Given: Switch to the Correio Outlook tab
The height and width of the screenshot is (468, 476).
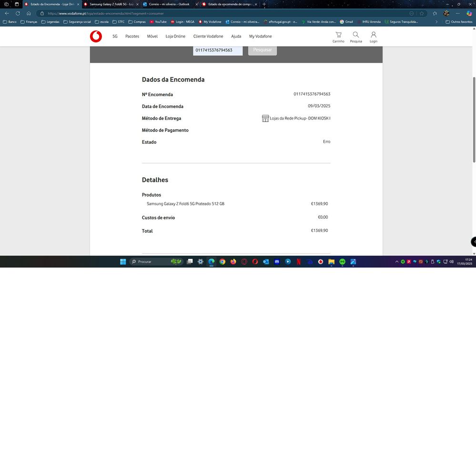Looking at the screenshot, I should 167,4.
